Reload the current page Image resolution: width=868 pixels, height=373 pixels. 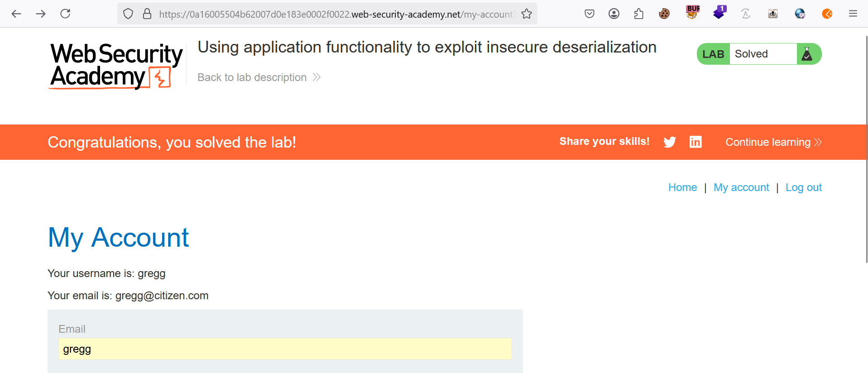pyautogui.click(x=65, y=14)
